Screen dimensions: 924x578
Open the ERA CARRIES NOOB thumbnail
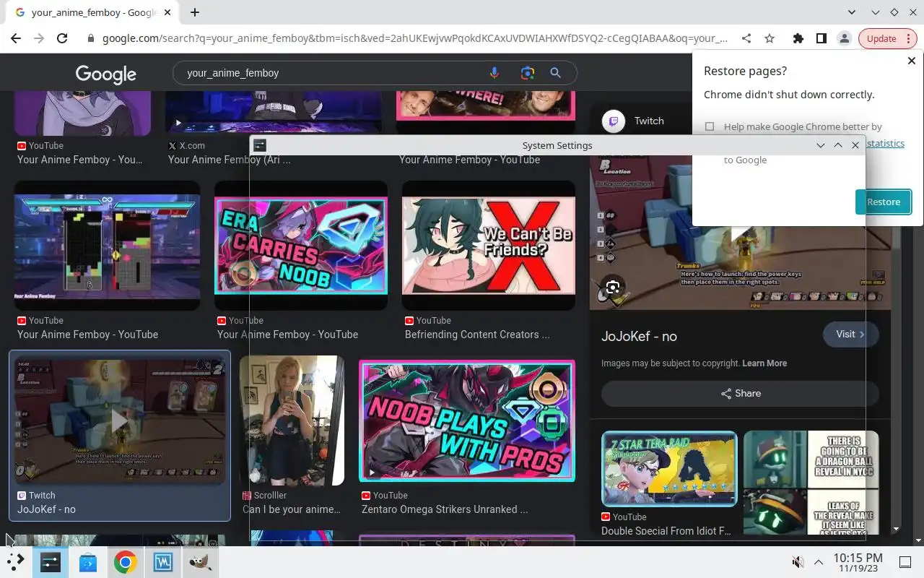click(x=301, y=246)
